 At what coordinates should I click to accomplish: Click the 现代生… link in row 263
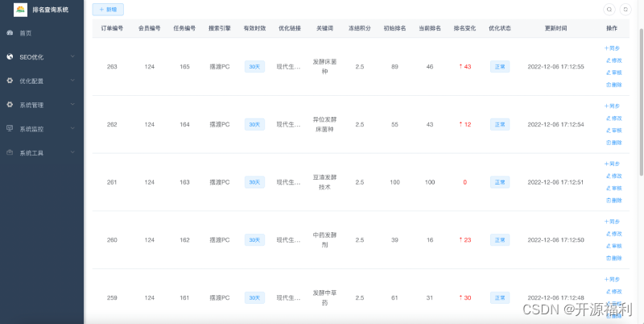coord(288,67)
